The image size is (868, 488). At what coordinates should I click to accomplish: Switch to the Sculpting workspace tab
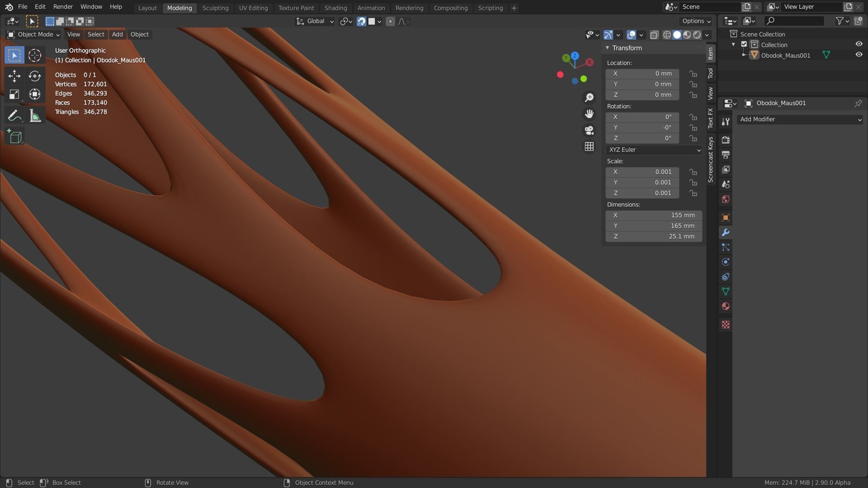[x=215, y=8]
